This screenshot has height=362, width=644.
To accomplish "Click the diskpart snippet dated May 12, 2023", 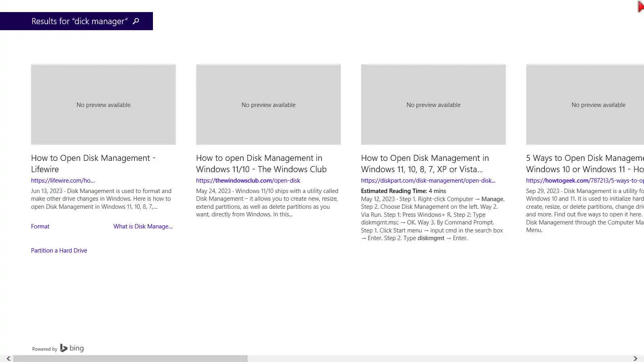I will [433, 218].
